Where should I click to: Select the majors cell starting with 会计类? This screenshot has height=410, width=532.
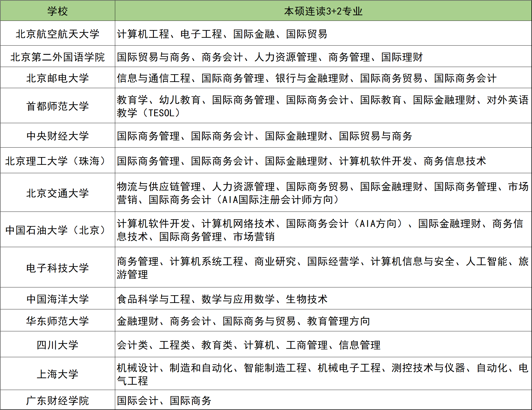pos(323,345)
